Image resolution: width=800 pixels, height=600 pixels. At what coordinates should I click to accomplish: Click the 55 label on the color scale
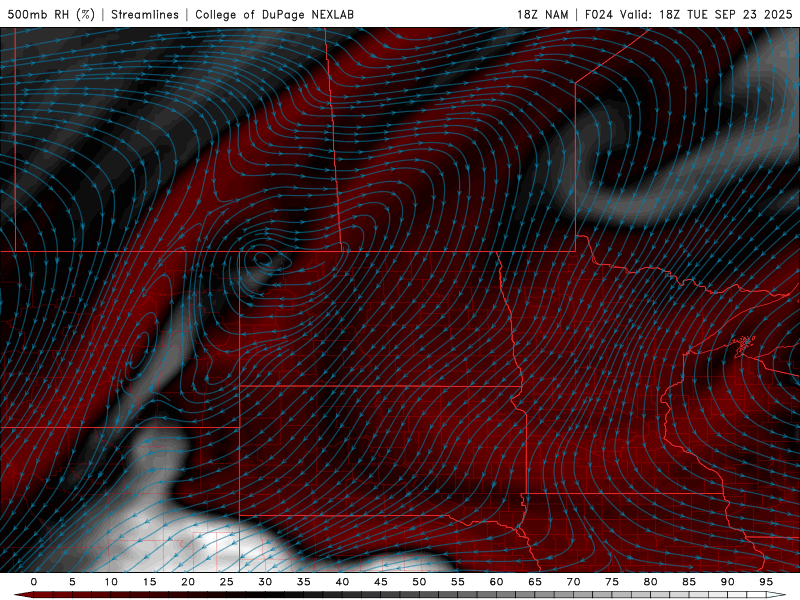point(458,582)
